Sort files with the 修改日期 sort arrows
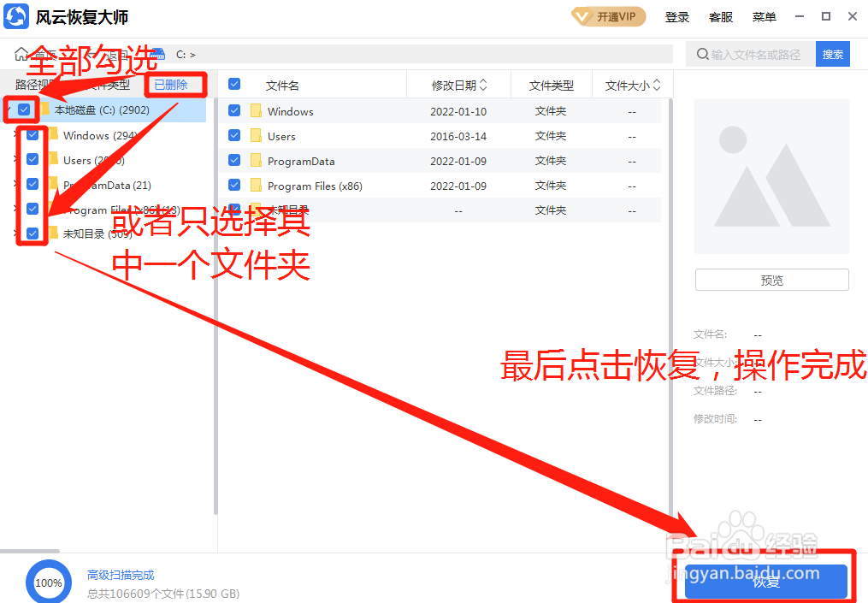 pos(483,84)
